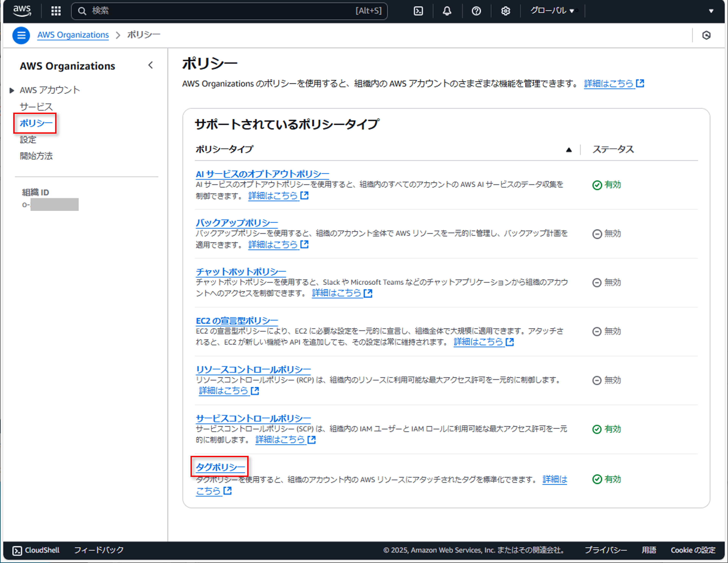
Task: Expand the AWS アカウント tree item
Action: click(12, 90)
